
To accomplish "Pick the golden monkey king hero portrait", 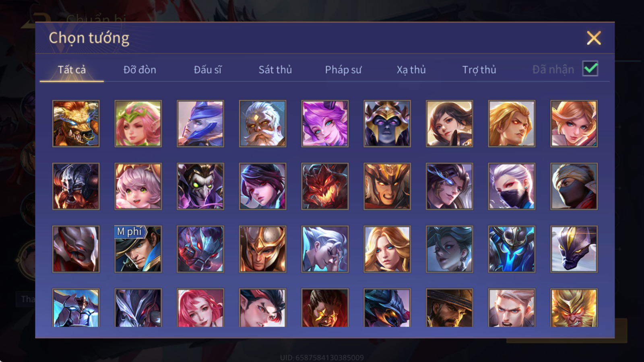I will (574, 308).
